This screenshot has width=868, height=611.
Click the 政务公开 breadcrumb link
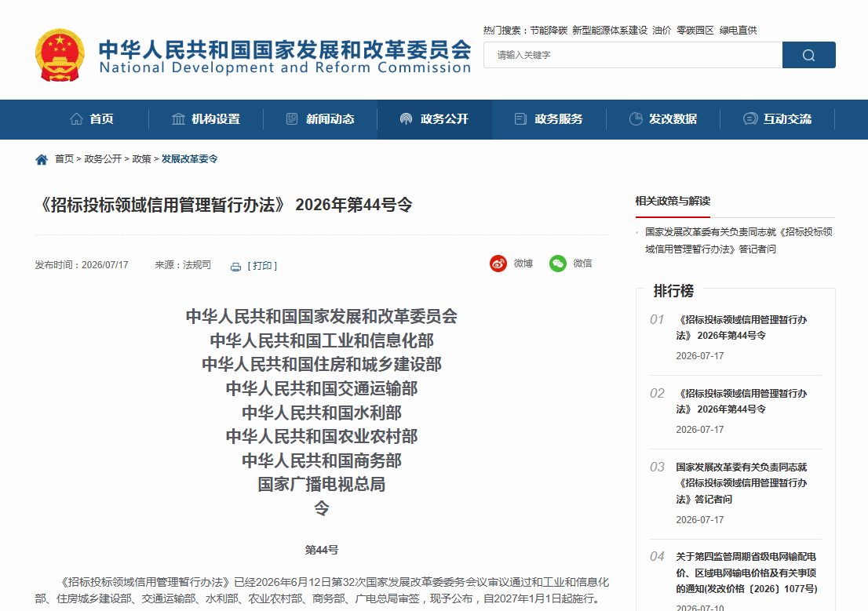point(103,159)
